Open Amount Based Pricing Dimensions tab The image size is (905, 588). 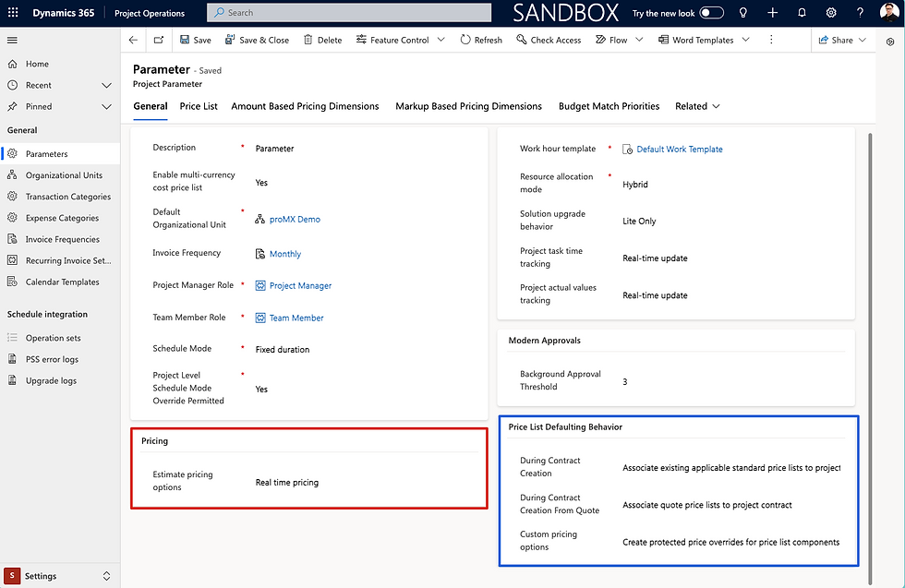click(x=305, y=106)
